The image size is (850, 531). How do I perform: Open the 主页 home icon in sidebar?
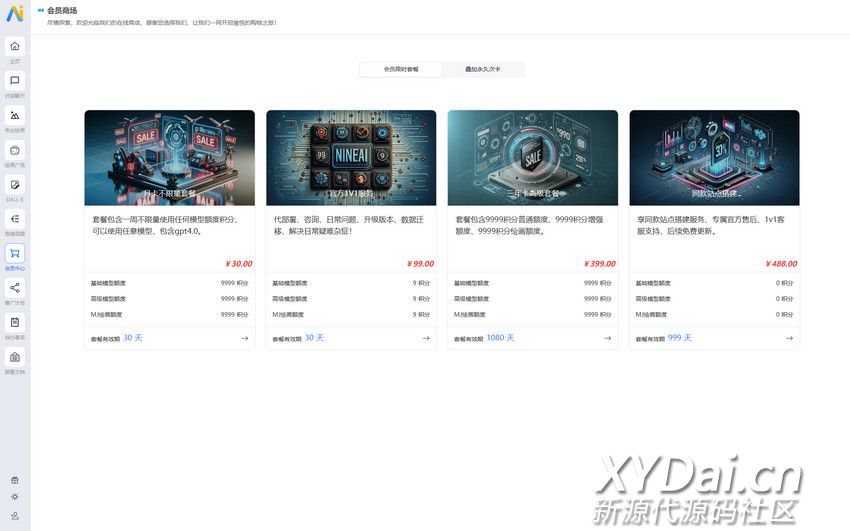(x=15, y=46)
